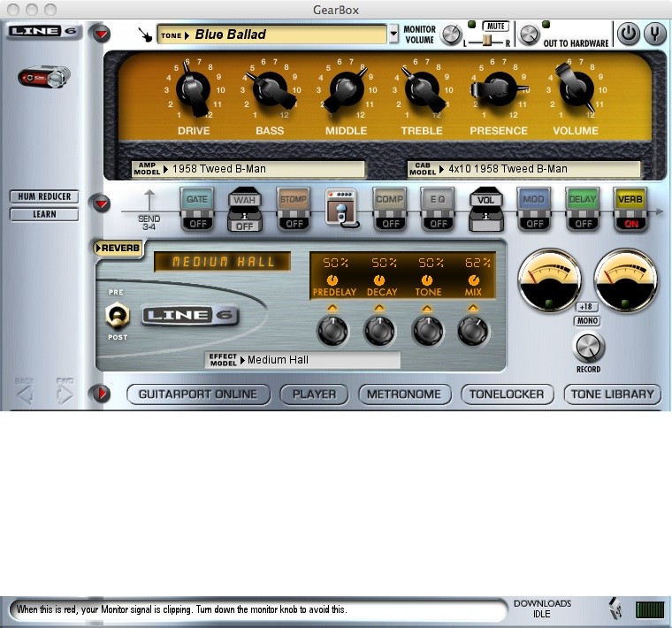
Task: Click the DOWNLOADS IDLE status text
Action: (x=542, y=609)
